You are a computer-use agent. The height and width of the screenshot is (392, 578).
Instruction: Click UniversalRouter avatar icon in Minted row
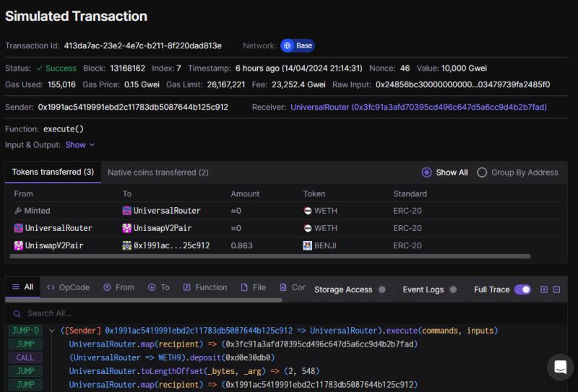(x=127, y=211)
